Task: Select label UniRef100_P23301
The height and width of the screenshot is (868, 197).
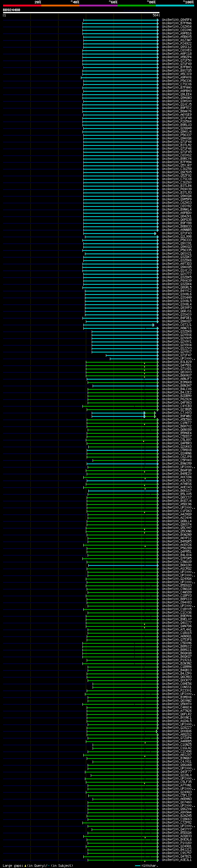Action: click(177, 690)
